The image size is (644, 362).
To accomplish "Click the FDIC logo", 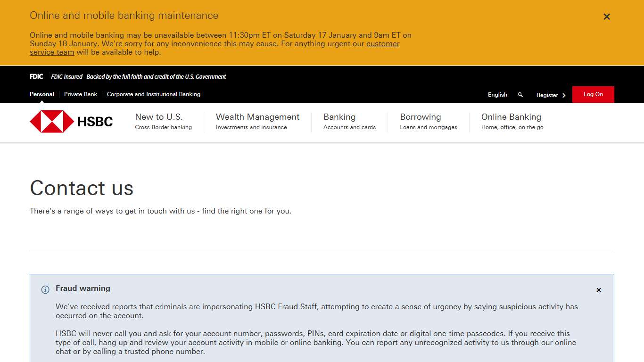I will (x=36, y=76).
